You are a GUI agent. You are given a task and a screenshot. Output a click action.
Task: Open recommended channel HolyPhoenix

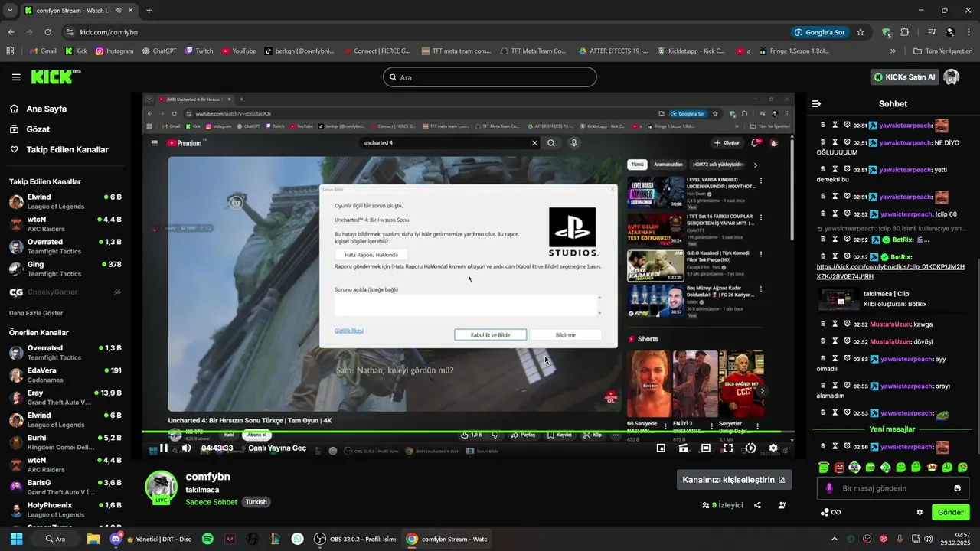click(x=65, y=510)
